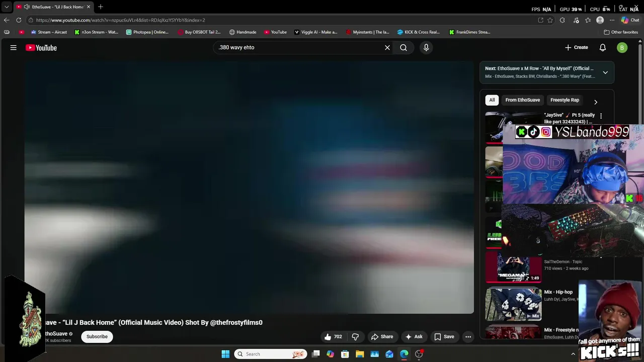Open the MEGAMAN 1:49 video thumbnail
This screenshot has height=362, width=644.
pyautogui.click(x=513, y=268)
